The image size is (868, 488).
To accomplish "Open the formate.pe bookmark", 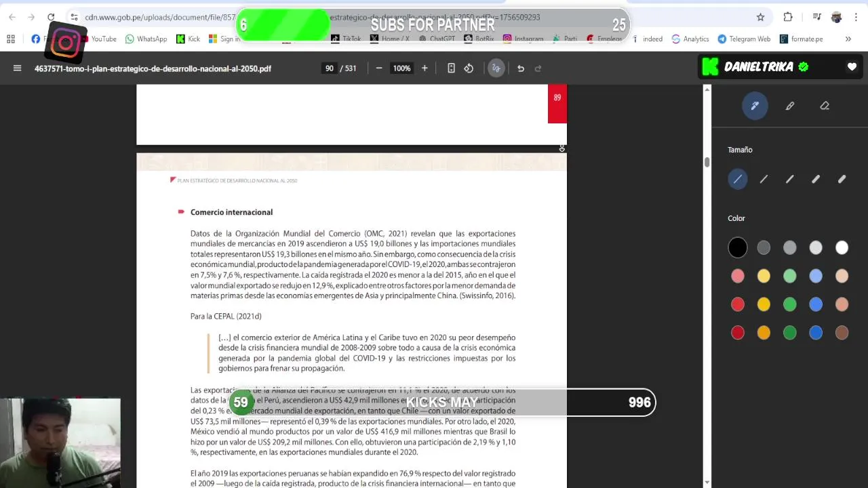I will tap(801, 39).
